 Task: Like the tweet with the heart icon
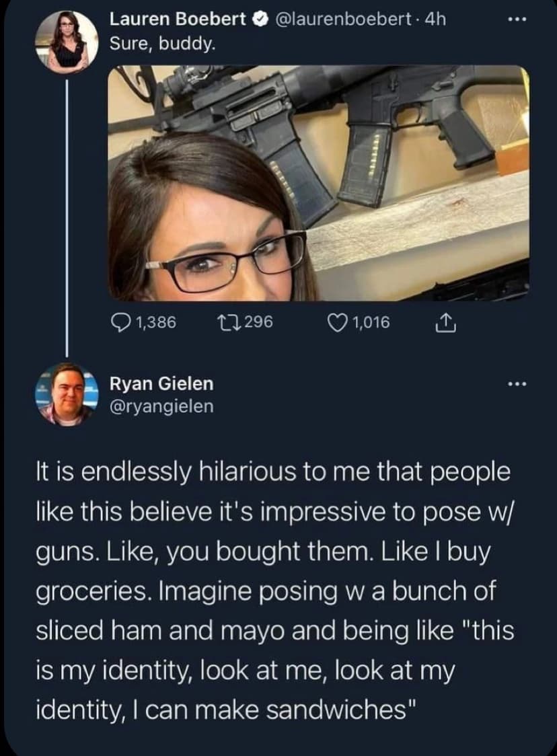(x=334, y=323)
